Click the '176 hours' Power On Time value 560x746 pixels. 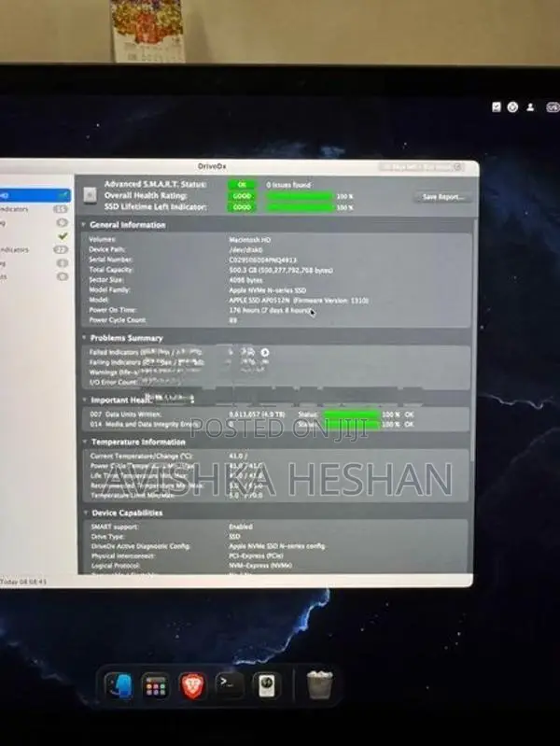(x=270, y=310)
